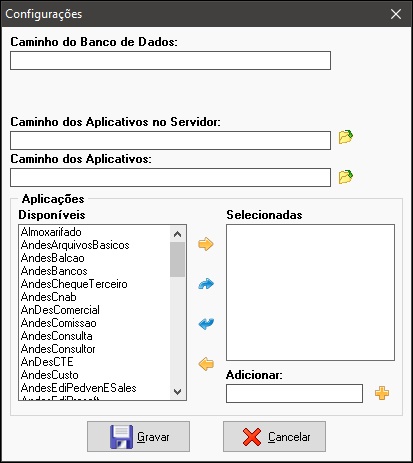Remove selected application with orange left arrow

[206, 364]
